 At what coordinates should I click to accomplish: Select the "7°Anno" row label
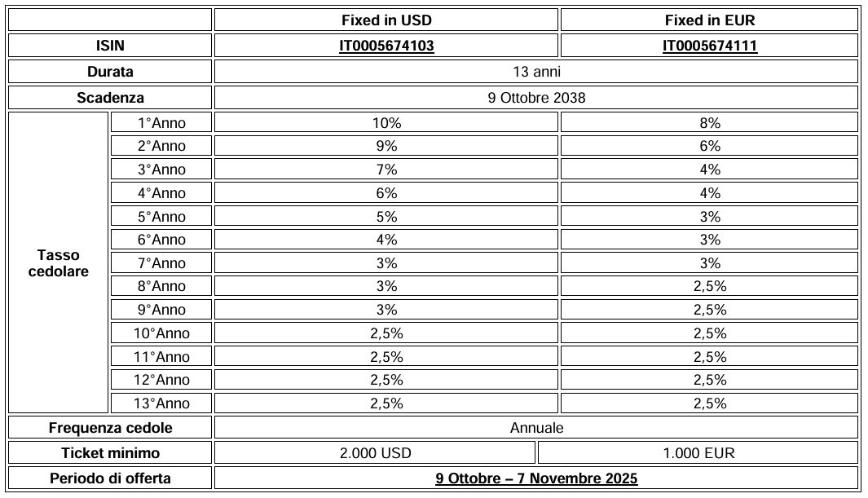161,263
